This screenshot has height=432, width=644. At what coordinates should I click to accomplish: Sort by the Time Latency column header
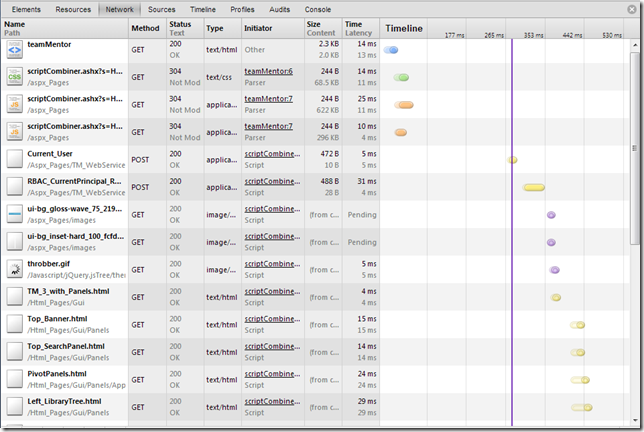pyautogui.click(x=360, y=28)
